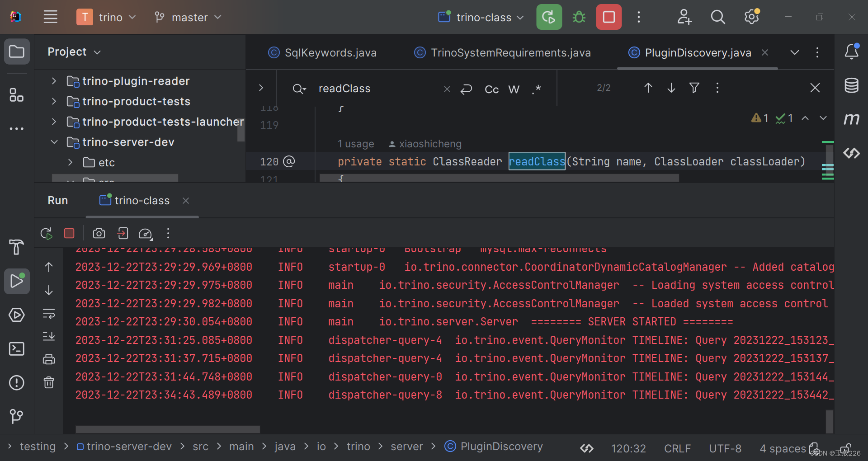Open the Structure tool window icon
This screenshot has height=461, width=868.
(17, 95)
